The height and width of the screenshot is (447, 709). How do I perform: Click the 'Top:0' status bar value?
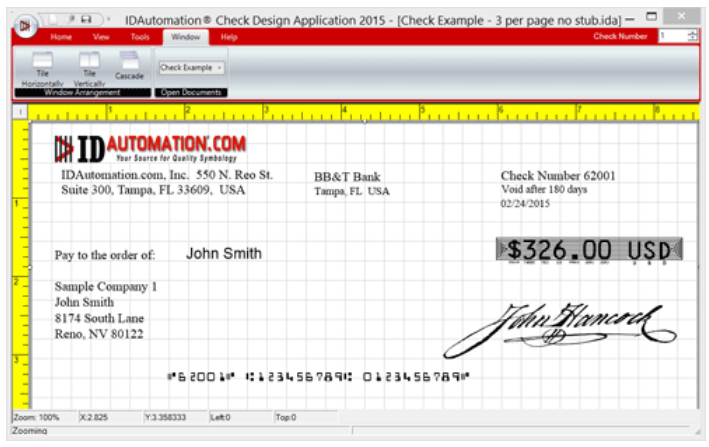[x=286, y=417]
